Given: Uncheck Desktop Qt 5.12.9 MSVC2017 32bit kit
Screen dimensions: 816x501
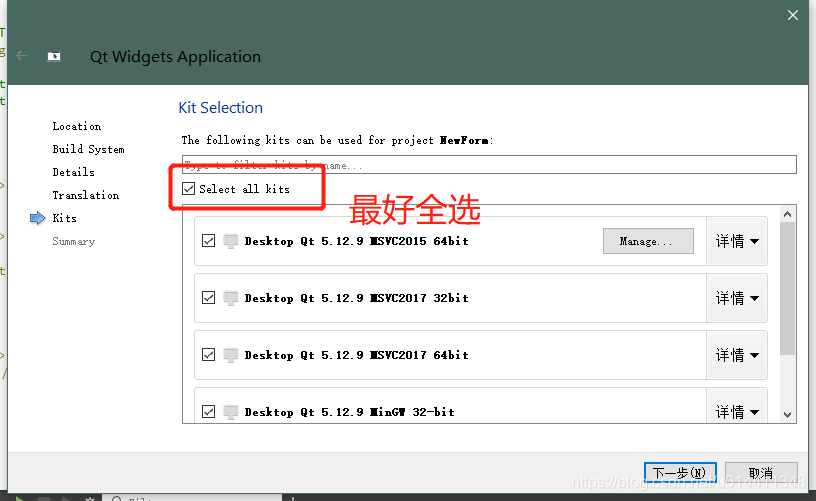Looking at the screenshot, I should coord(208,298).
